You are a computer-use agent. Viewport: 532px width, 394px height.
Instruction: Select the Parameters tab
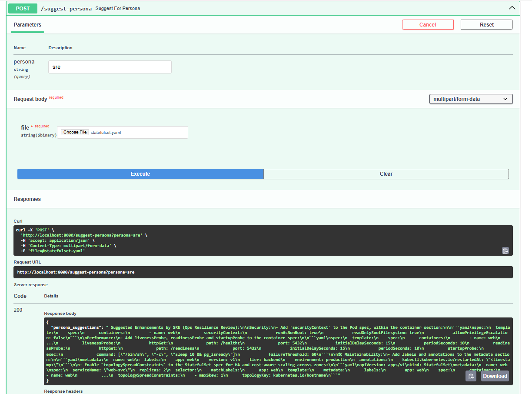coord(27,25)
